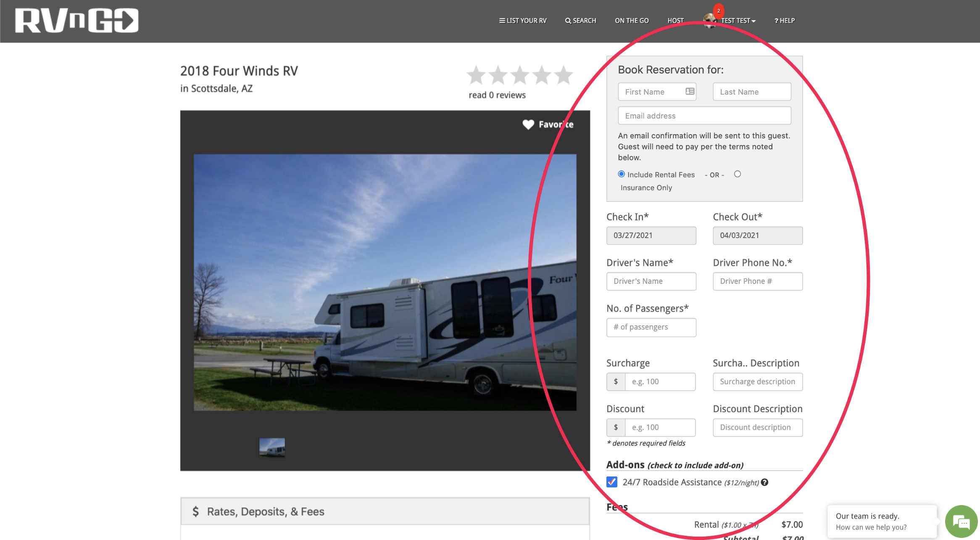
Task: Uncheck 24/7 Roadside Assistance add-on
Action: 611,482
